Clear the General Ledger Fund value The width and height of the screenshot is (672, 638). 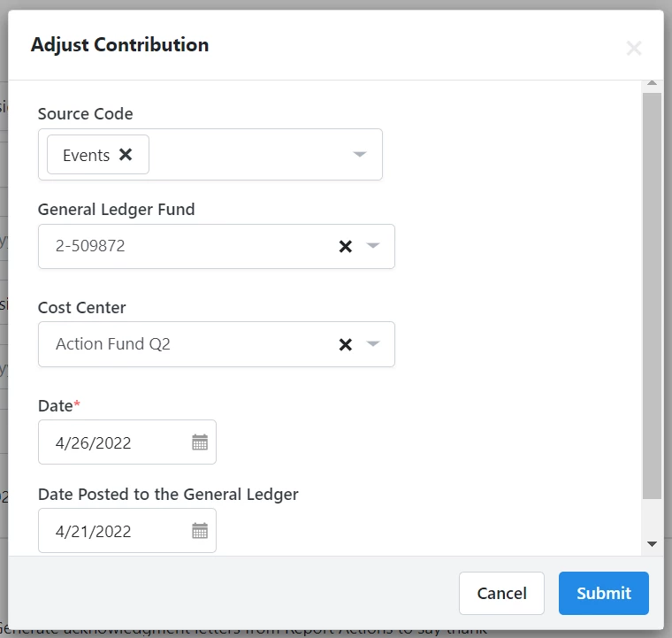click(346, 247)
